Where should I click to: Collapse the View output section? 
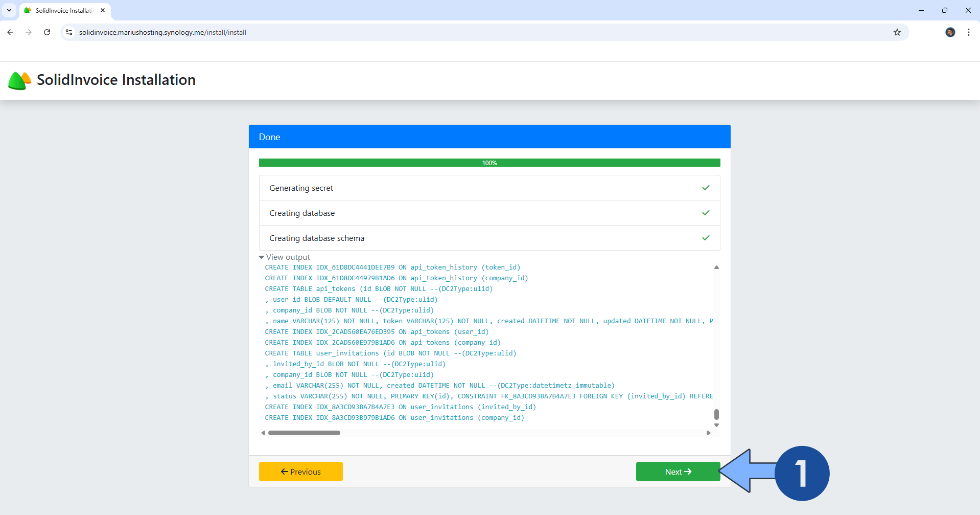pyautogui.click(x=285, y=257)
